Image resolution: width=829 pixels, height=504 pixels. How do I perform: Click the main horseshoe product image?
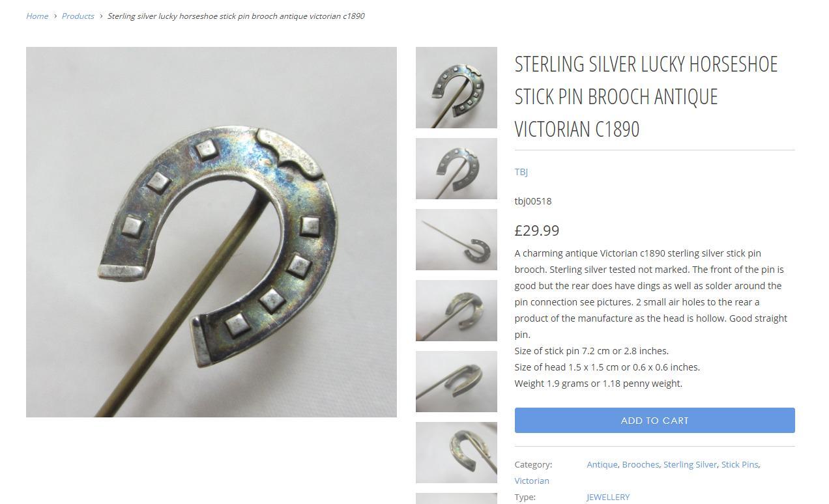tap(211, 232)
